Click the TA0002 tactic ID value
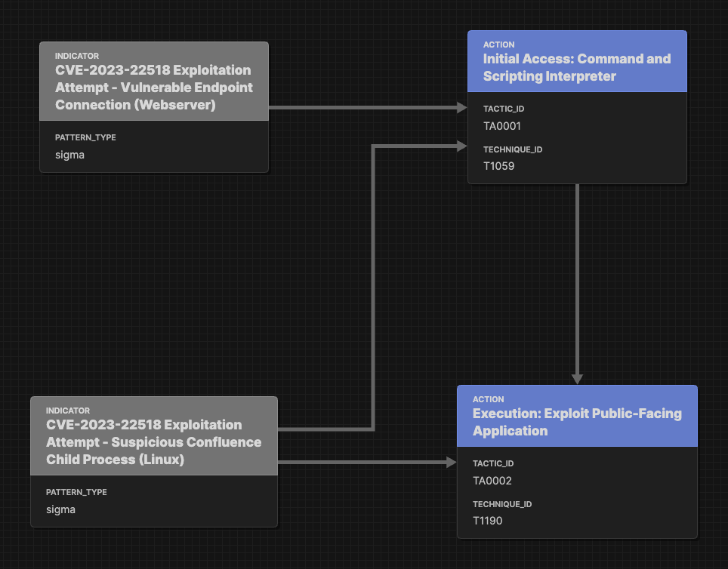The width and height of the screenshot is (728, 569). pos(492,481)
